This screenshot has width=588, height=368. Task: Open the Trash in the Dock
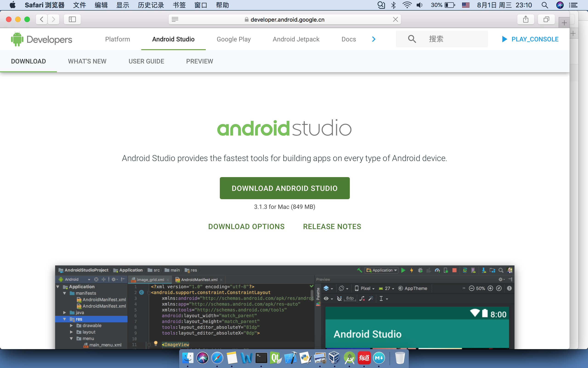pos(400,358)
